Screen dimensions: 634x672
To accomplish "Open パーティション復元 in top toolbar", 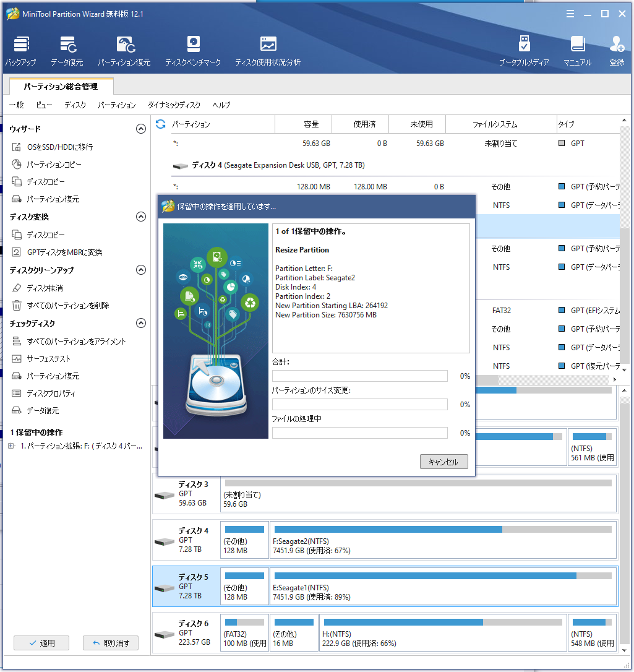I will 124,51.
